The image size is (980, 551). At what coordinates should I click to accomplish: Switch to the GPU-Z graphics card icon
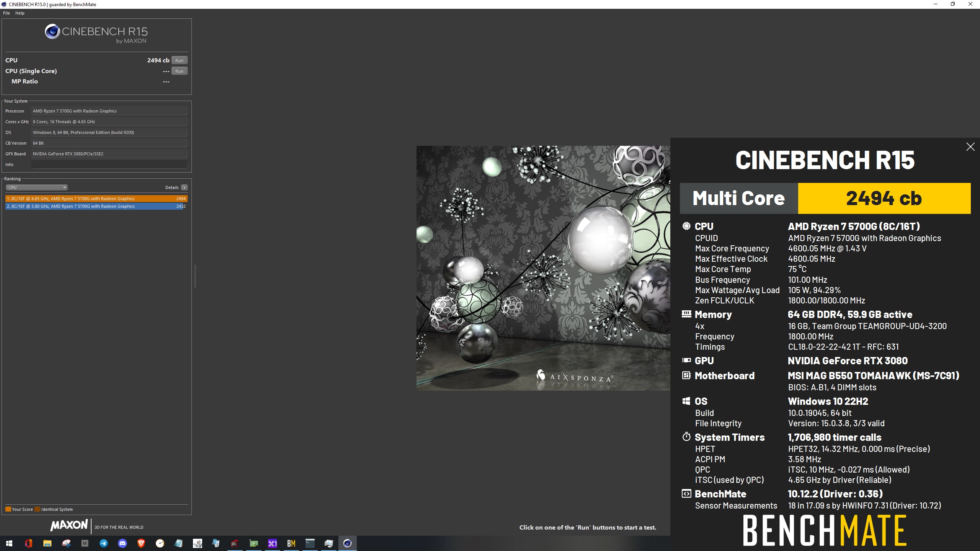(x=253, y=543)
